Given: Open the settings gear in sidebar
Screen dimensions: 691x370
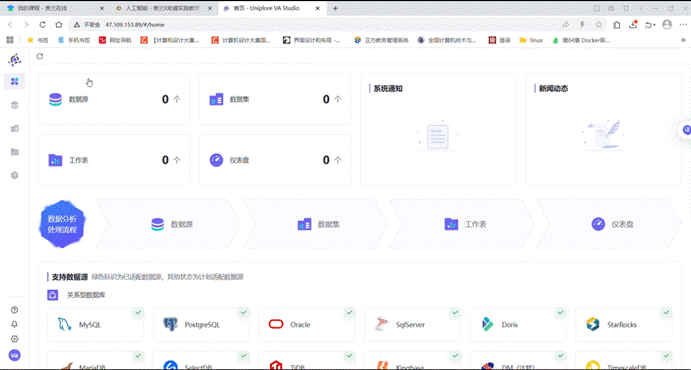Looking at the screenshot, I should 15,339.
